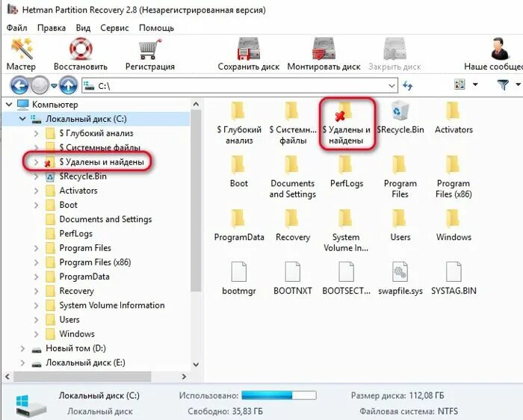Select Users folder in file pane
Image resolution: width=523 pixels, height=420 pixels.
[x=400, y=226]
